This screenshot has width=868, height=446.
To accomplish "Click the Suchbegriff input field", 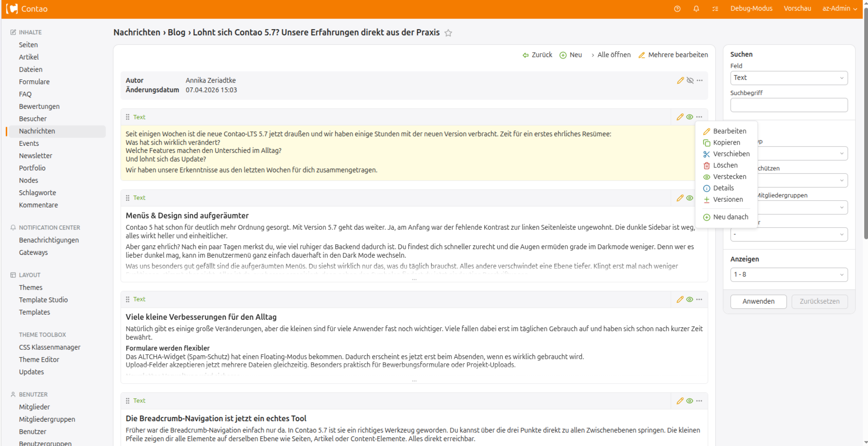I will pyautogui.click(x=788, y=105).
